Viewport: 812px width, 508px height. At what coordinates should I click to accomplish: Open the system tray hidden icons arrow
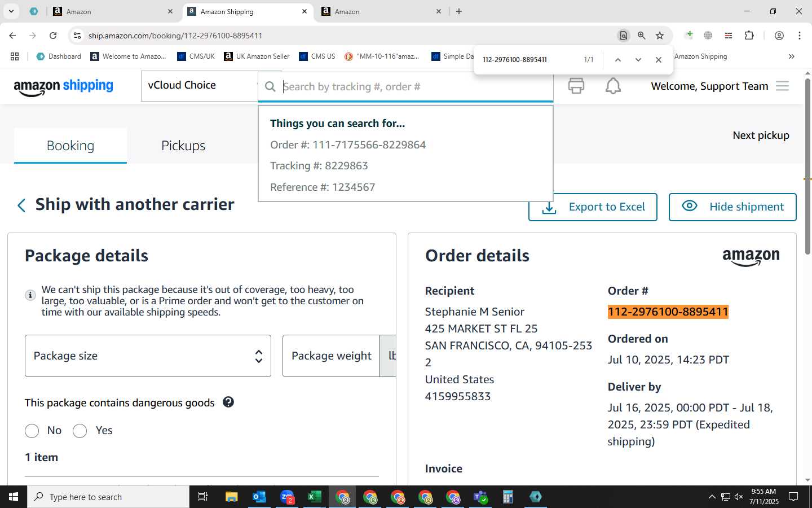[x=712, y=497]
